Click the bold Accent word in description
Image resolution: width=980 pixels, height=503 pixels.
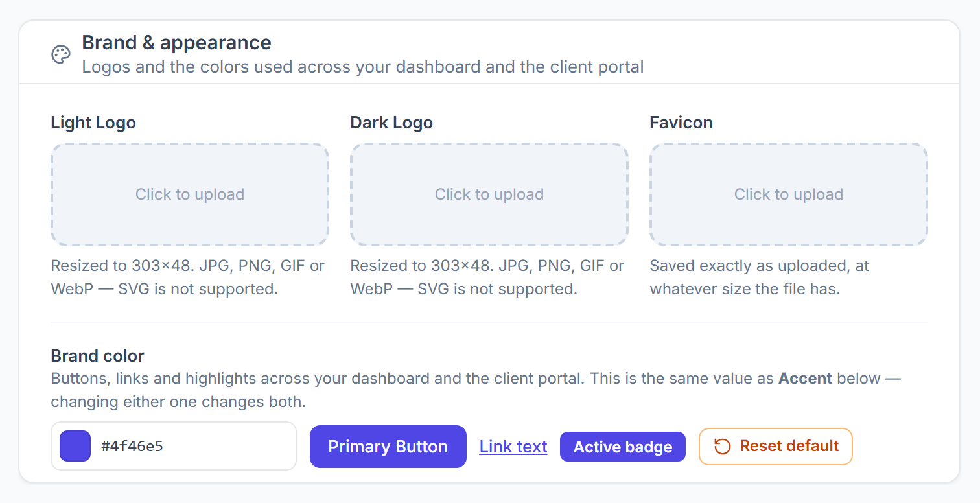click(806, 379)
